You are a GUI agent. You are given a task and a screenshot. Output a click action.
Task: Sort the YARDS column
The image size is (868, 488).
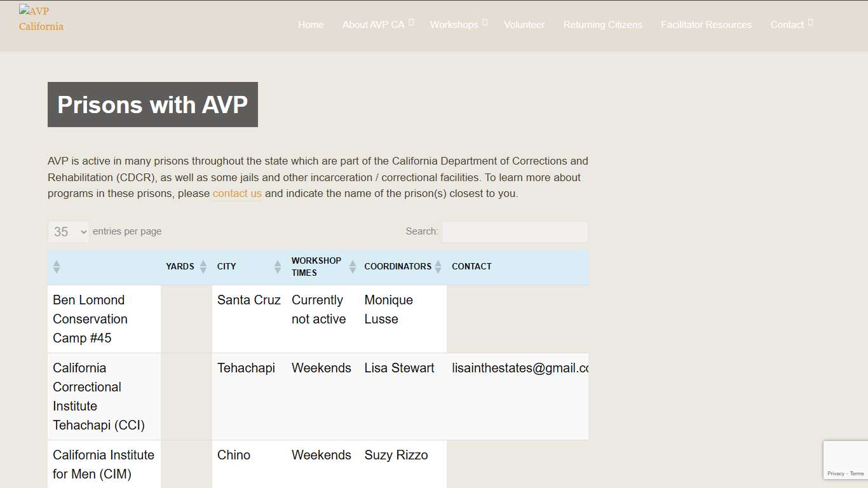[203, 267]
